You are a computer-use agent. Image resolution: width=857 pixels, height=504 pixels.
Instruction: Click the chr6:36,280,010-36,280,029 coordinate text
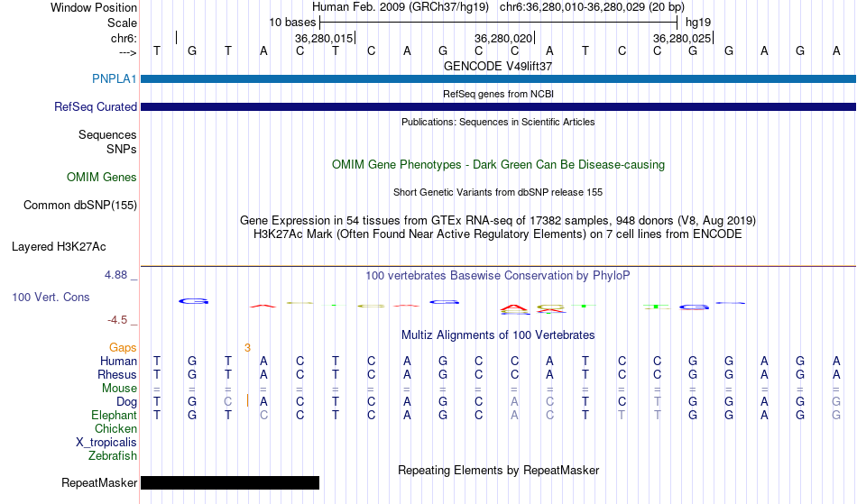592,7
